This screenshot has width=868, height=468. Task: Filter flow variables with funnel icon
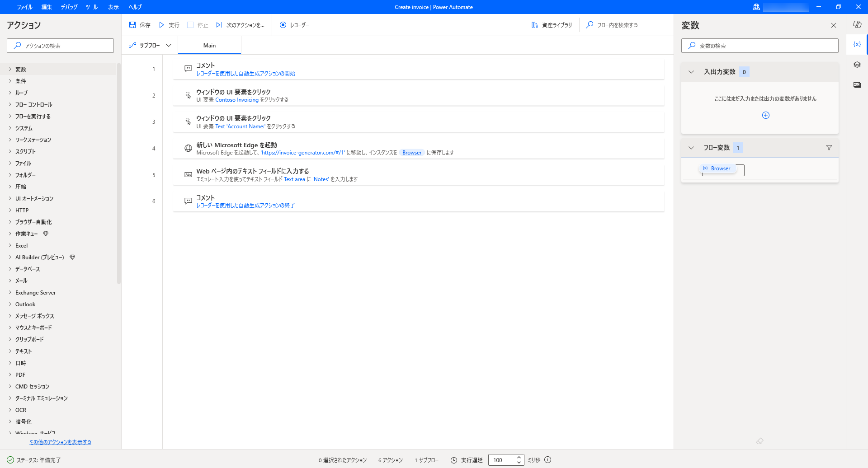[x=829, y=148]
